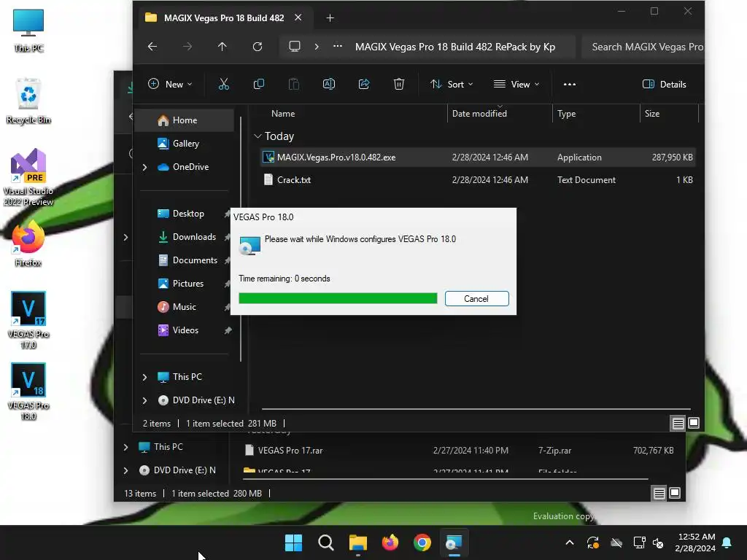Viewport: 747px width, 560px height.
Task: Collapse the Today group
Action: coord(258,136)
